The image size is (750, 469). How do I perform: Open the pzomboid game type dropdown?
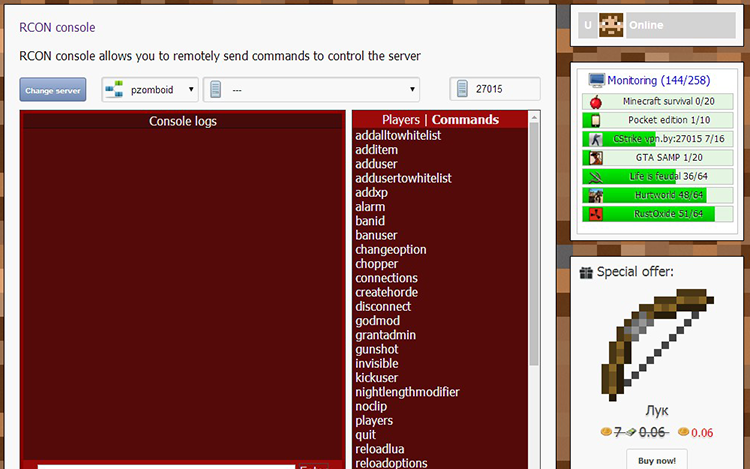pos(150,90)
